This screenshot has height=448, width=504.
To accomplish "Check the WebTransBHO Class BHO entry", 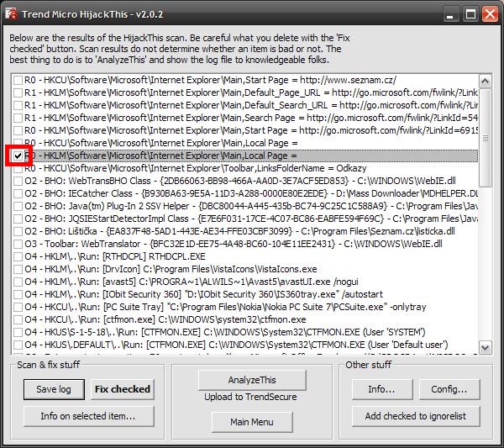I will [18, 181].
